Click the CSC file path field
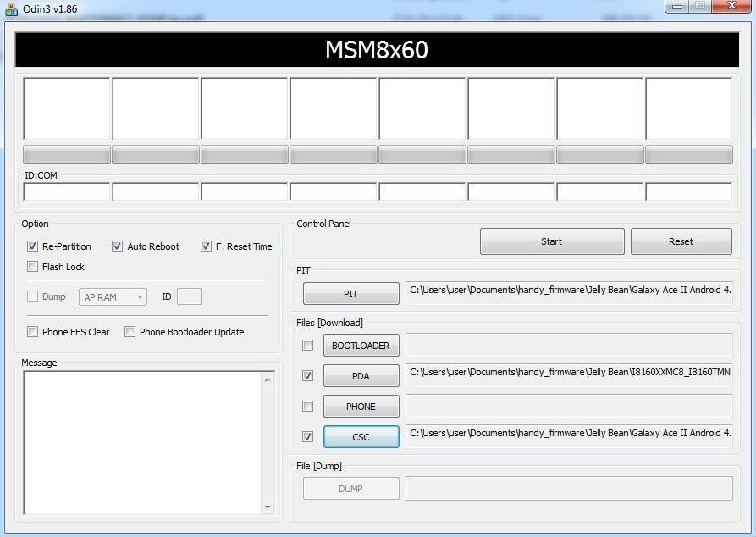756x537 pixels. (570, 436)
